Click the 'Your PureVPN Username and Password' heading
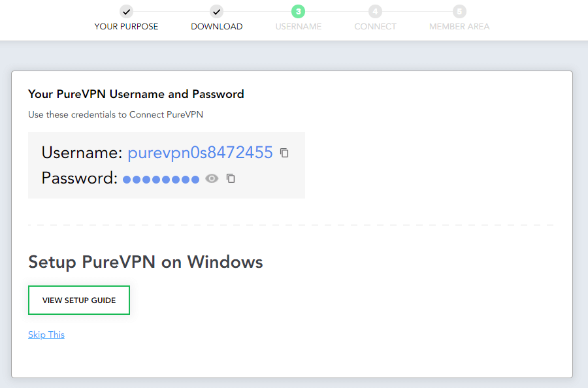 point(136,93)
